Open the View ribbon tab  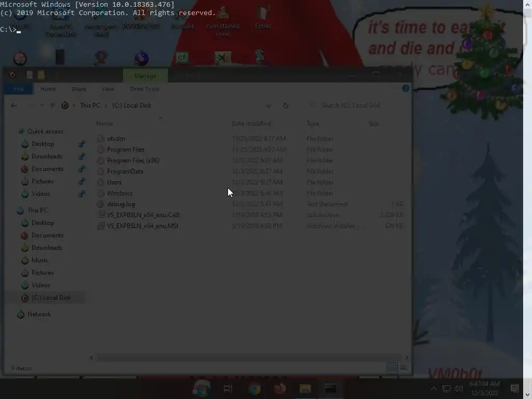click(108, 89)
